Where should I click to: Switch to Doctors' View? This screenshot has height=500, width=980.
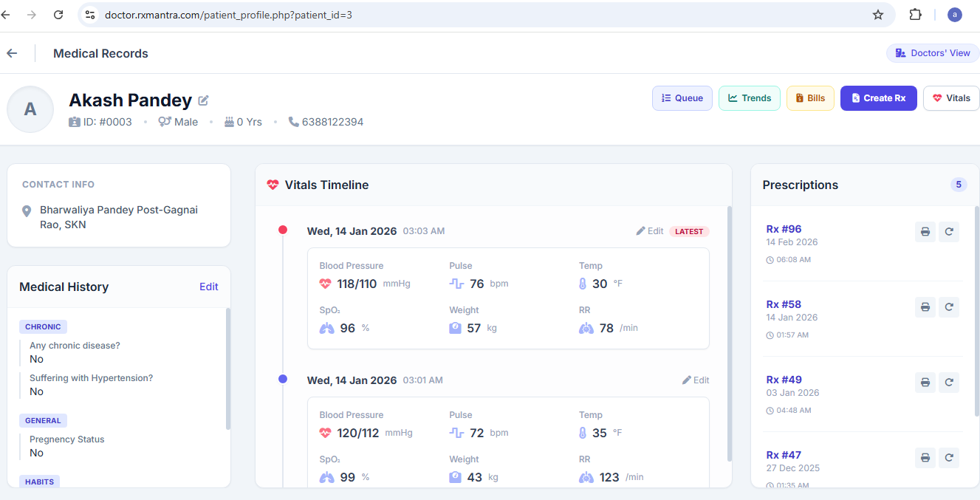click(932, 53)
